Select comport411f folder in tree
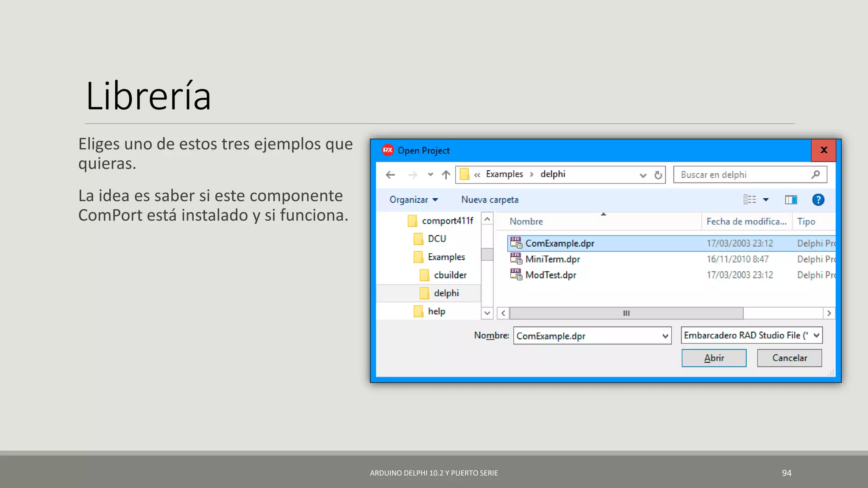Screen dimensions: 868x488 [440, 221]
